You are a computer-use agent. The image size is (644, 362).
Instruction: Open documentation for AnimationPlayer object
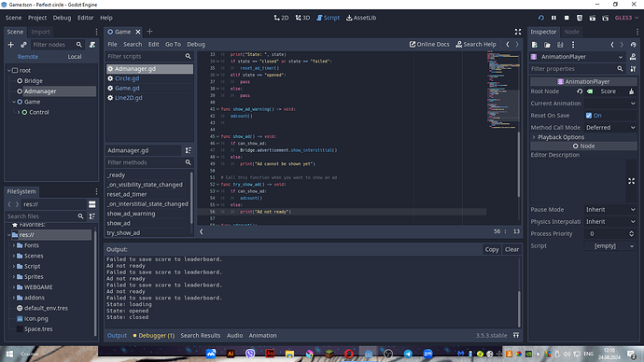[633, 57]
